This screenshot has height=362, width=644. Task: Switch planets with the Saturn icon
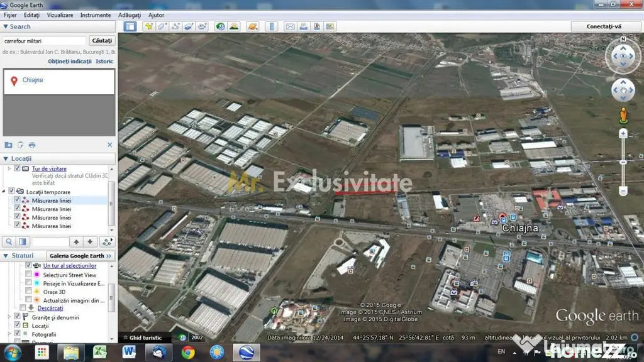(253, 26)
